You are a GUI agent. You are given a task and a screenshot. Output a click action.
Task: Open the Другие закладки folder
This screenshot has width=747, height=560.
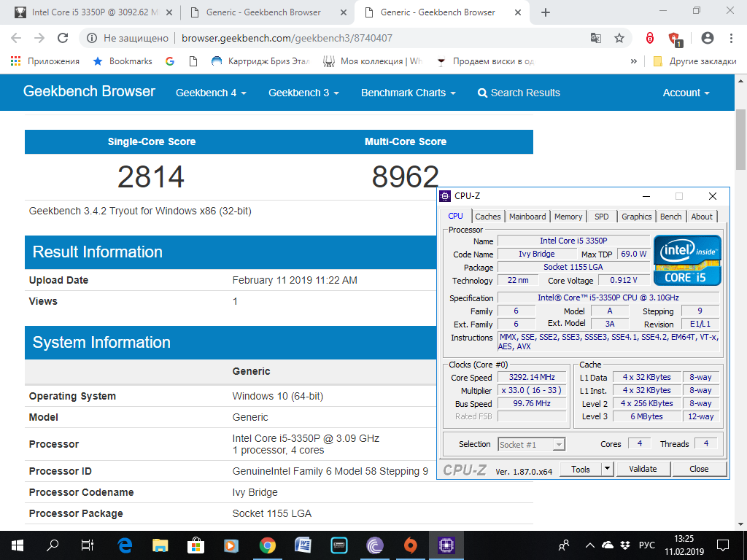694,61
